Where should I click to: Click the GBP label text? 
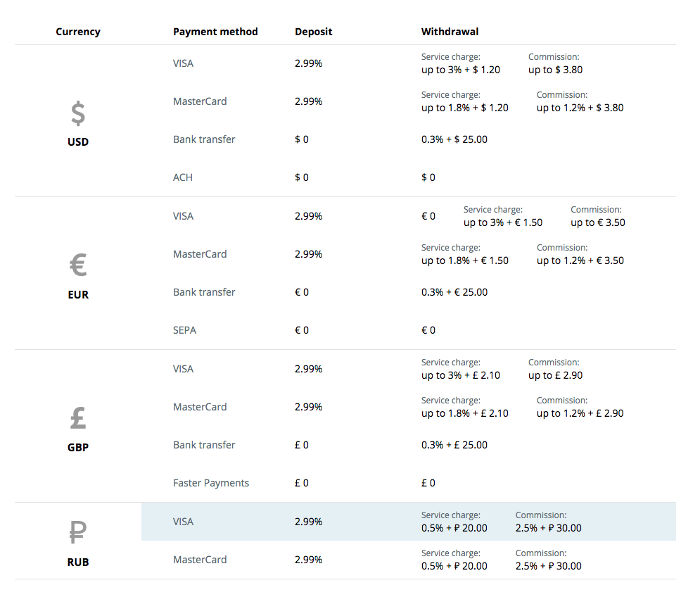(x=78, y=447)
